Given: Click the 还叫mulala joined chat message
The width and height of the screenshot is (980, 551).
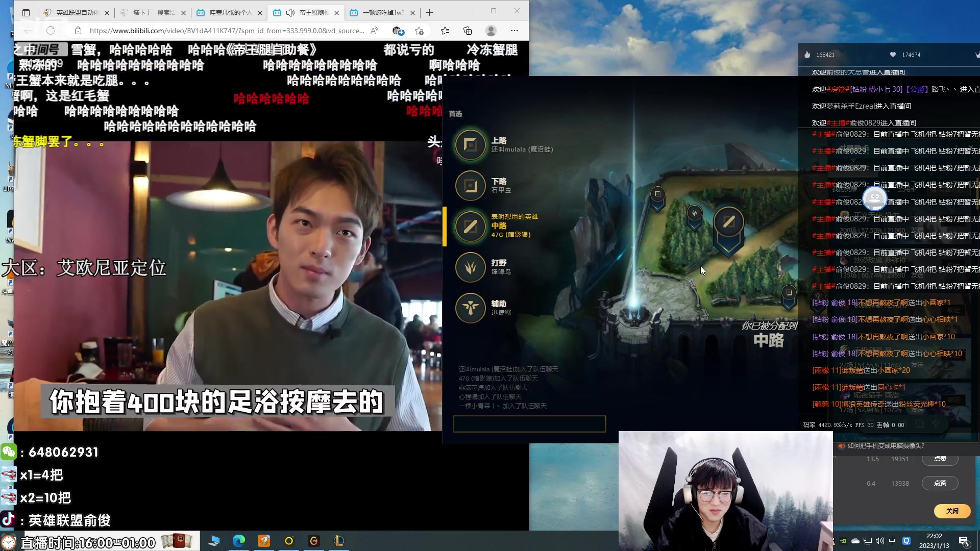Looking at the screenshot, I should click(508, 369).
